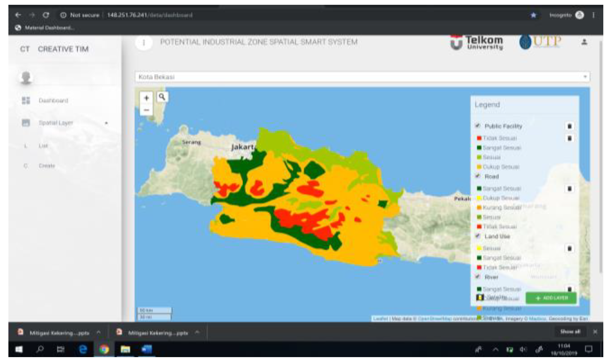Open the map search magnifier tool

coord(162,97)
